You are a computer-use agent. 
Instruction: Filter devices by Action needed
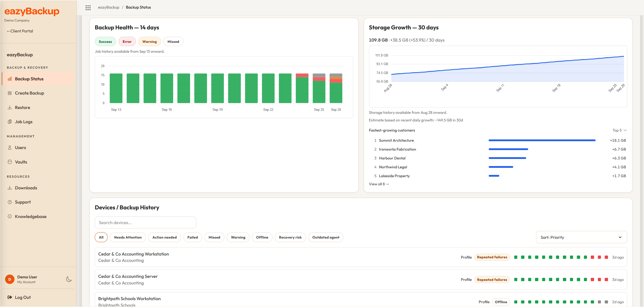coord(164,237)
